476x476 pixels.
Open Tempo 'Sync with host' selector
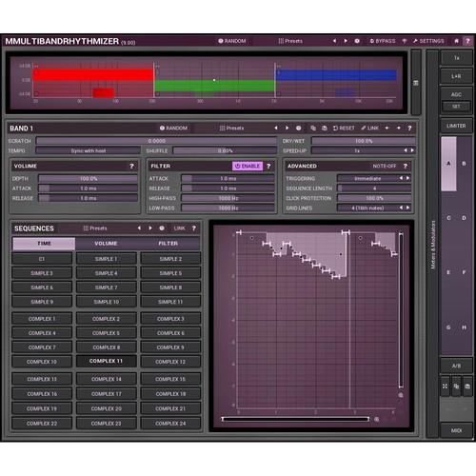tap(89, 150)
